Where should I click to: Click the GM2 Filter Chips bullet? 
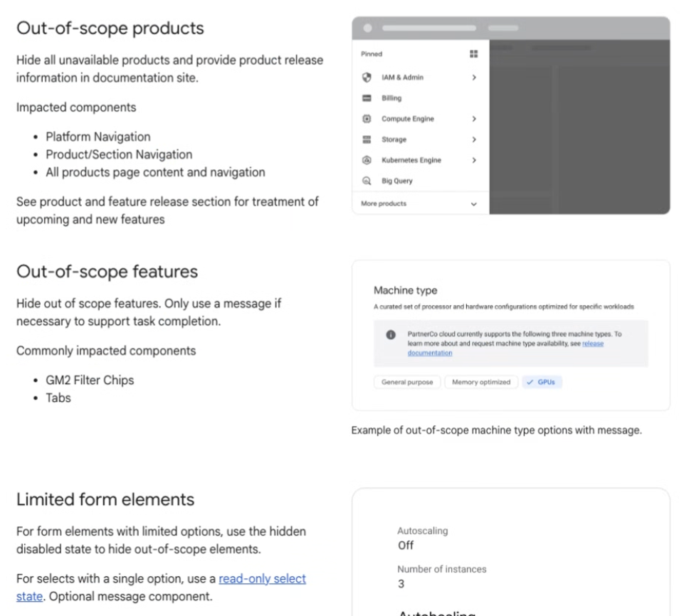[x=90, y=381]
